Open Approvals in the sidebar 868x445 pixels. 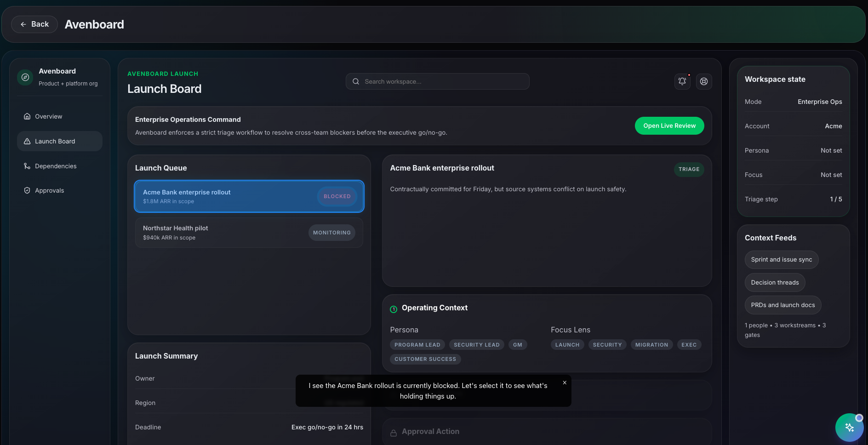pyautogui.click(x=60, y=190)
